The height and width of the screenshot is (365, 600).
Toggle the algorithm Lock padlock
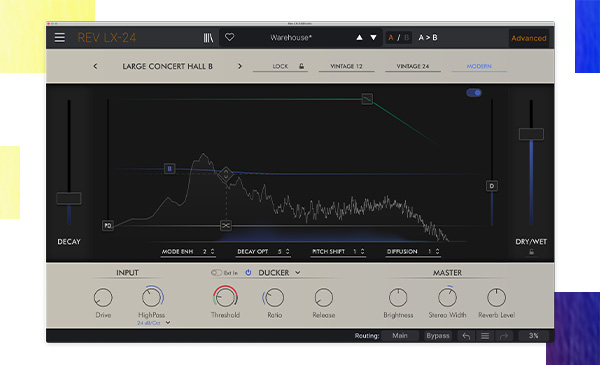[x=302, y=66]
